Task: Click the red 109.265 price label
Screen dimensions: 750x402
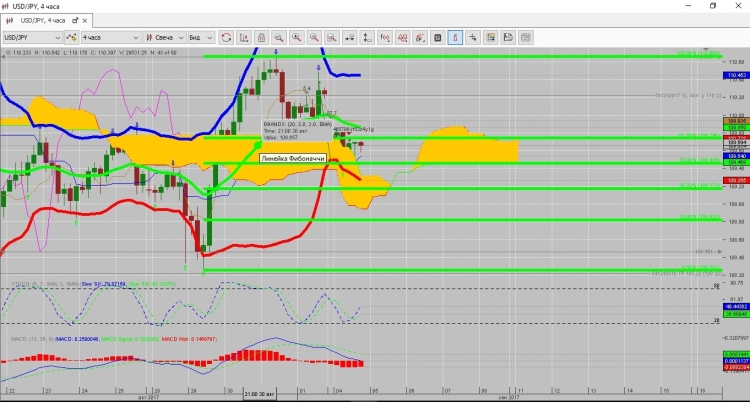Action: (x=736, y=180)
